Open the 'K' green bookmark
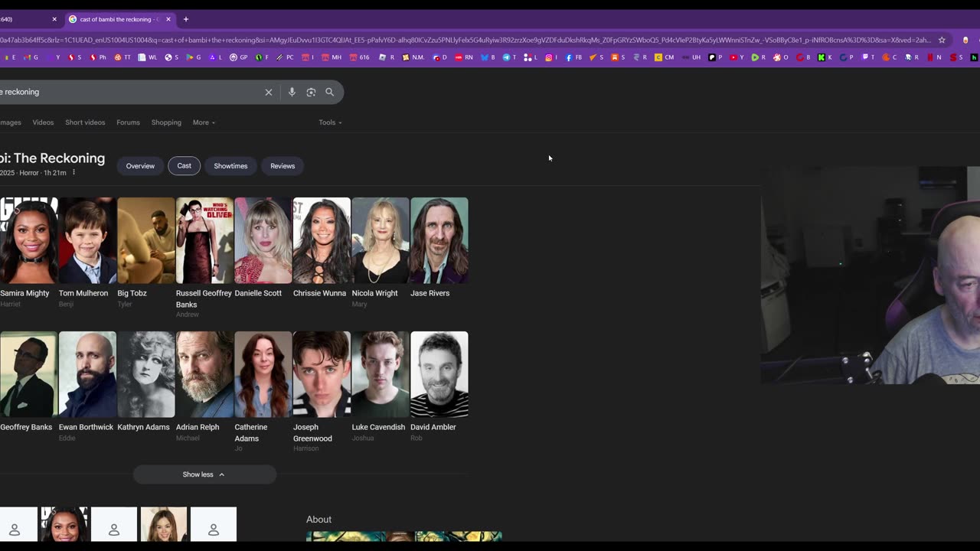 coord(824,57)
